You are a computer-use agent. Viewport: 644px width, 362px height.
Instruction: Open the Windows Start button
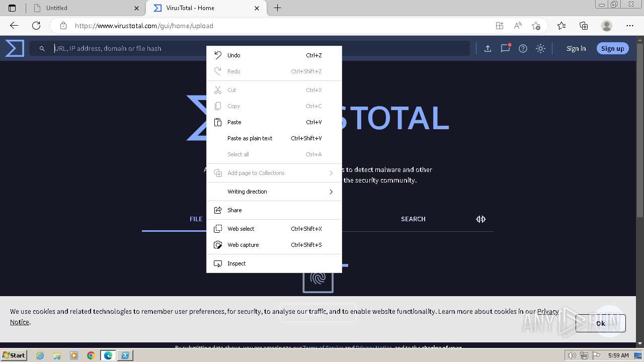[x=14, y=355]
